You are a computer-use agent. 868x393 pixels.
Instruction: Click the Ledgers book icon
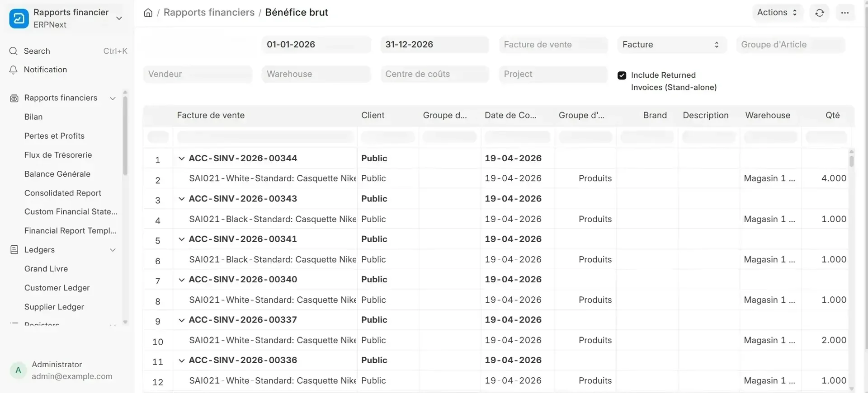14,250
